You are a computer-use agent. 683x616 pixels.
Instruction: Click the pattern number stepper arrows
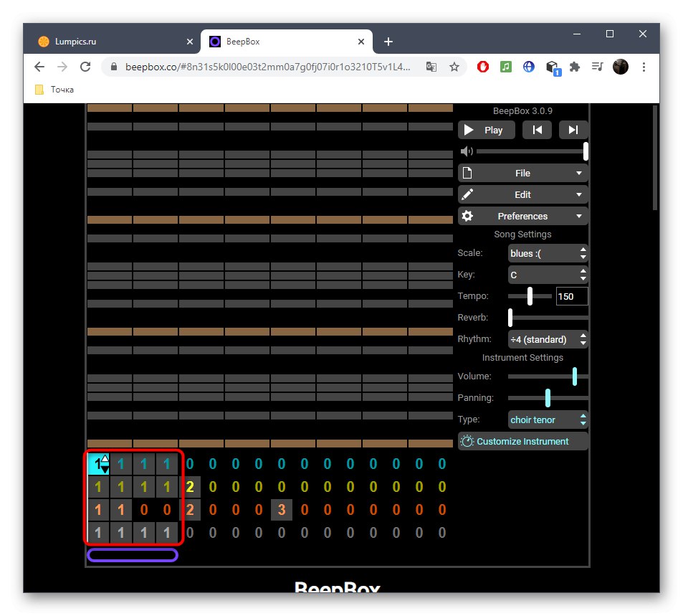105,464
